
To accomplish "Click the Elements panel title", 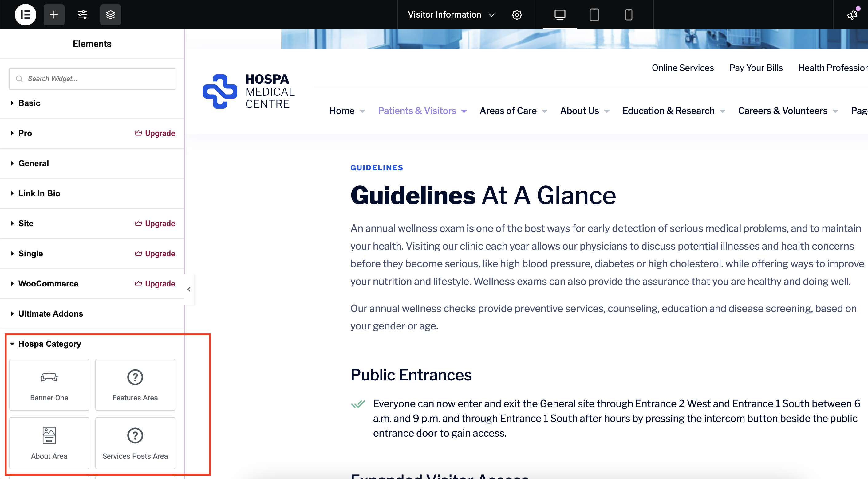I will point(92,44).
